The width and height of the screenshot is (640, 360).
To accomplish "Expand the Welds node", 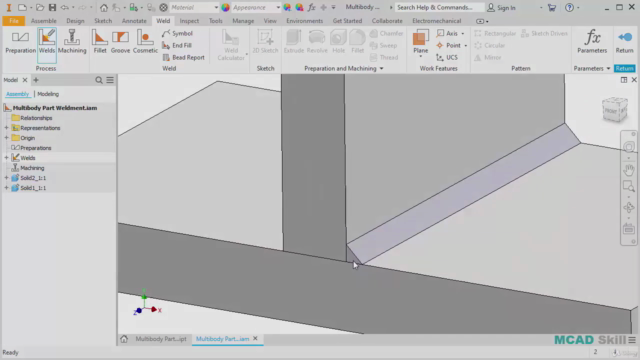I will click(x=6, y=158).
